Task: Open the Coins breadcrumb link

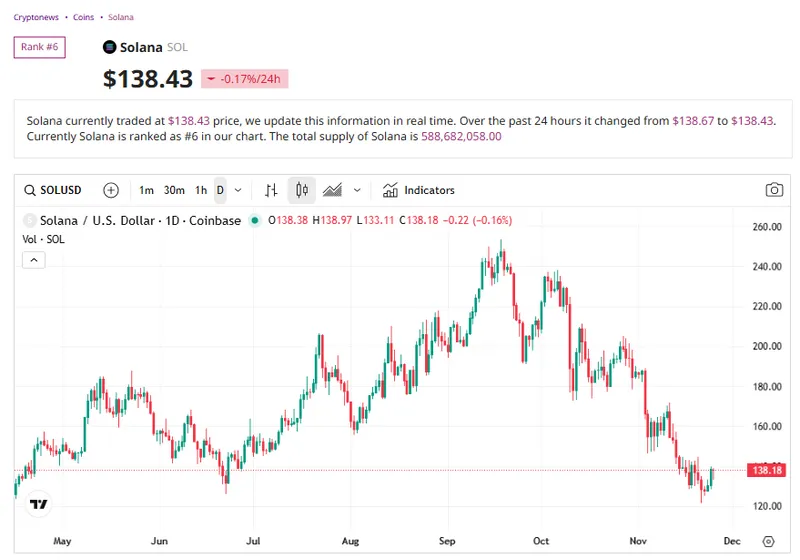Action: (x=85, y=17)
